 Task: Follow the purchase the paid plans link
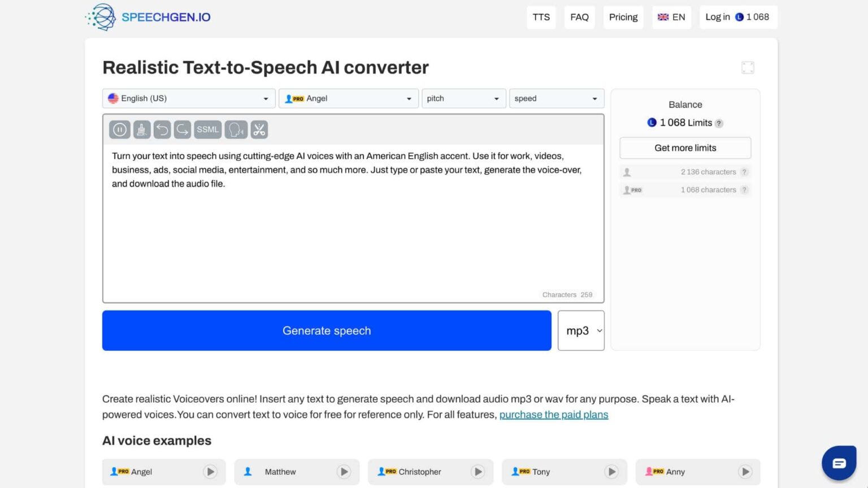(x=554, y=414)
